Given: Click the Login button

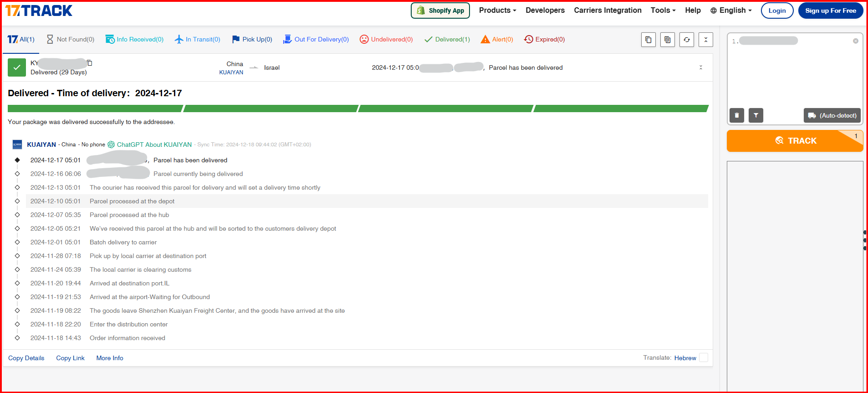Looking at the screenshot, I should tap(777, 10).
